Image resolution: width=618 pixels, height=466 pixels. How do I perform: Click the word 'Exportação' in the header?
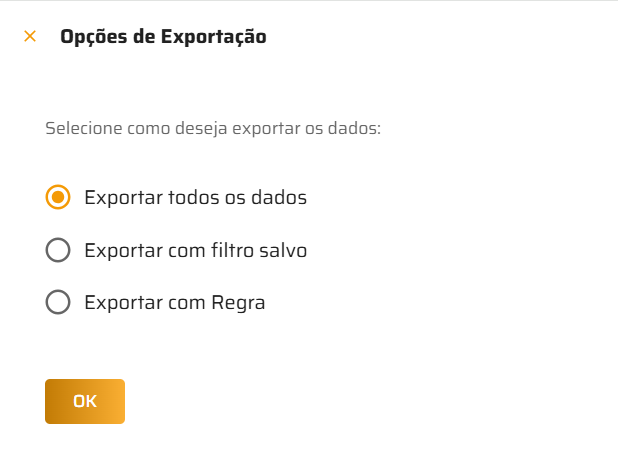(x=214, y=38)
